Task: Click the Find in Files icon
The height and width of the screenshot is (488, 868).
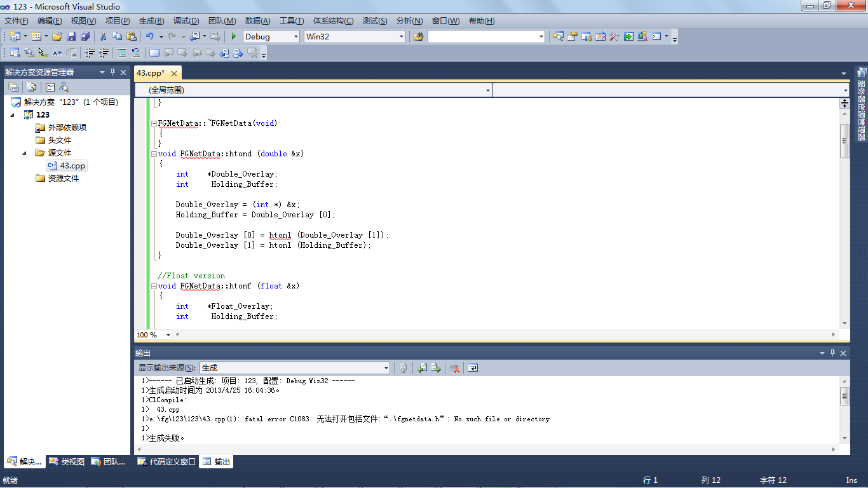Action: (x=418, y=36)
